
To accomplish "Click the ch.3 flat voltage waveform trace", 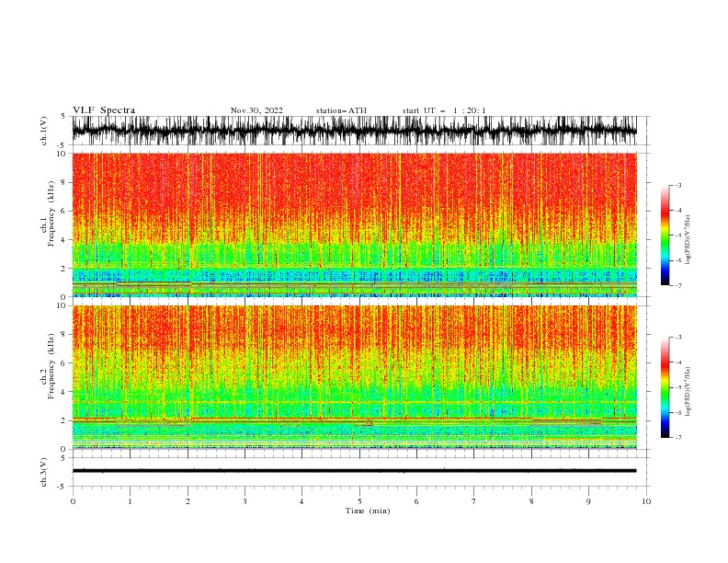I will click(355, 471).
